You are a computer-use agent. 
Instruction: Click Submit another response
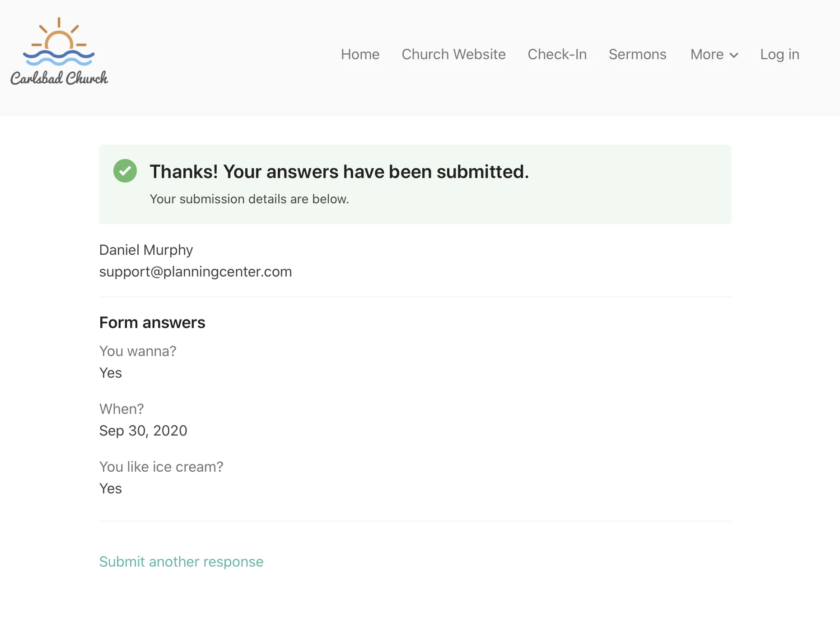tap(181, 562)
